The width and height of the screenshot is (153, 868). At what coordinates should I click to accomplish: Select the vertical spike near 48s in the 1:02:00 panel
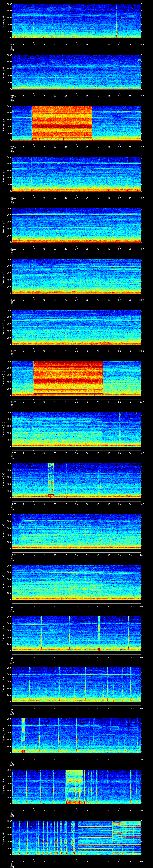click(x=116, y=20)
